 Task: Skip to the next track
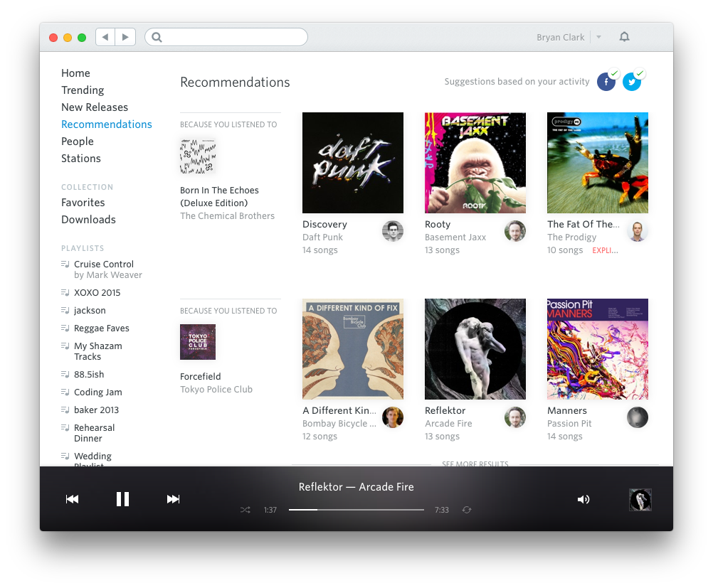173,499
